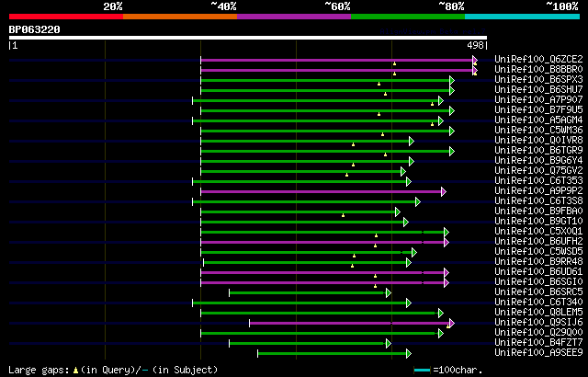
Task: Click the red 20% identity color segment
Action: [66, 17]
